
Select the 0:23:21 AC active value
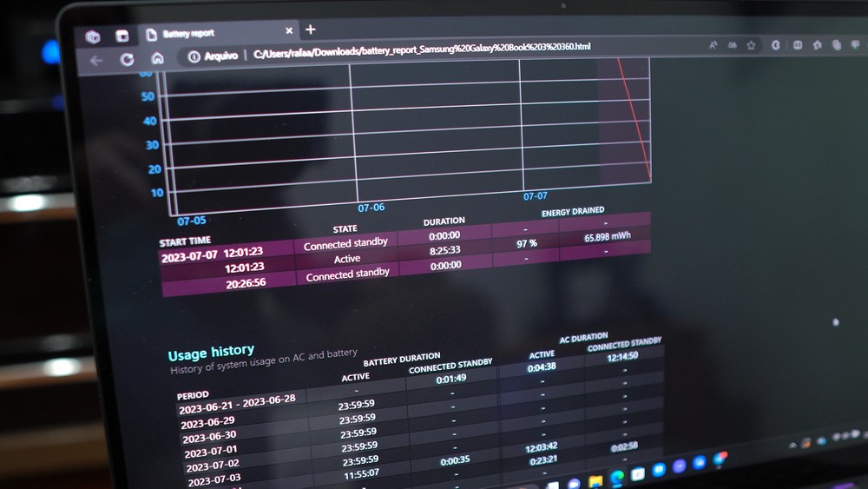point(543,459)
